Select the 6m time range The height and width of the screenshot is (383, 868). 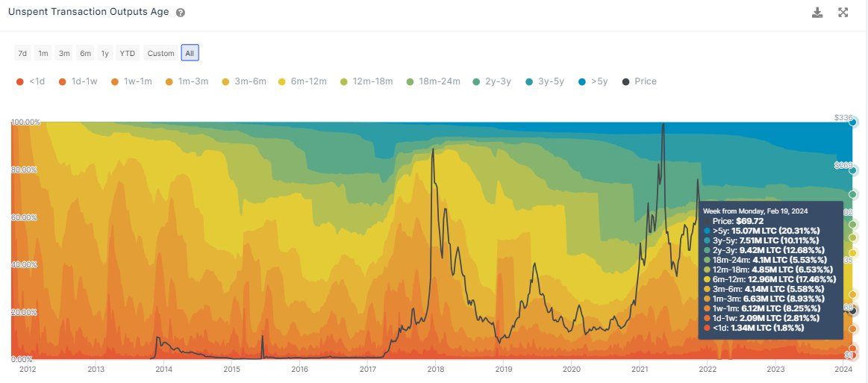pyautogui.click(x=85, y=53)
